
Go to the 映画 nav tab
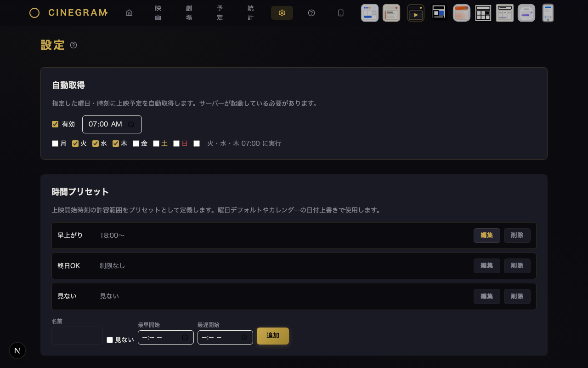pyautogui.click(x=158, y=13)
